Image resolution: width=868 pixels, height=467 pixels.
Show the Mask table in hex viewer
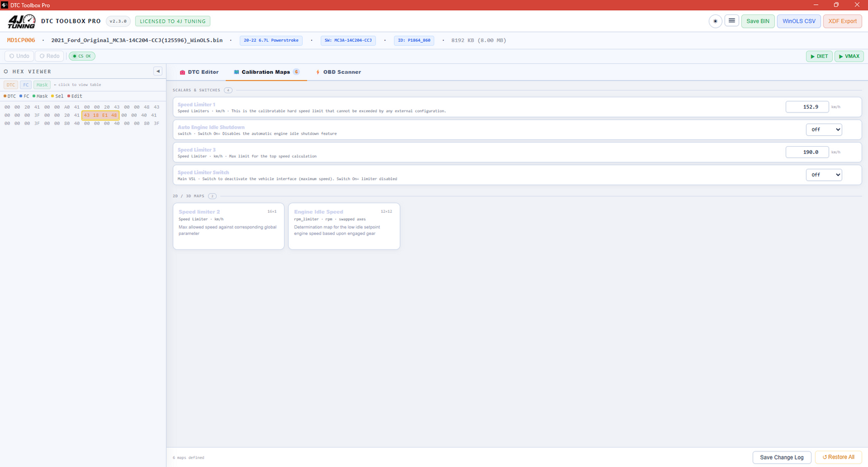(x=42, y=85)
